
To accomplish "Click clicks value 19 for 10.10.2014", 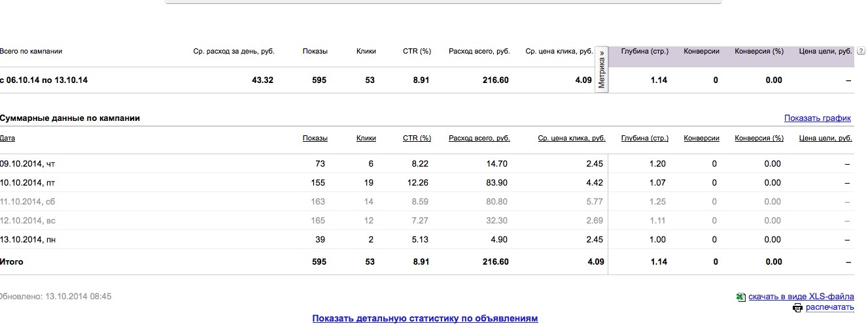I will [369, 183].
